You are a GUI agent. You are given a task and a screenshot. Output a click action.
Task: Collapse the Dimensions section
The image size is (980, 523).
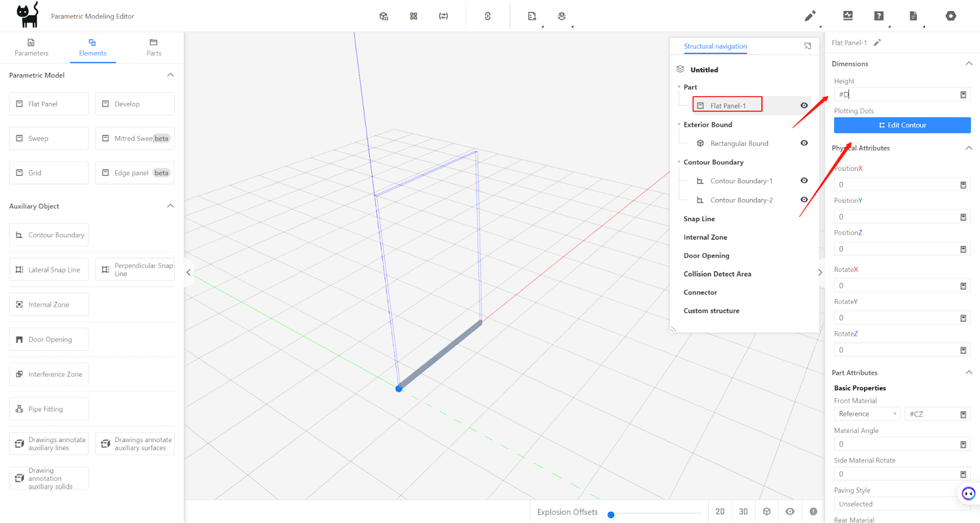click(968, 64)
